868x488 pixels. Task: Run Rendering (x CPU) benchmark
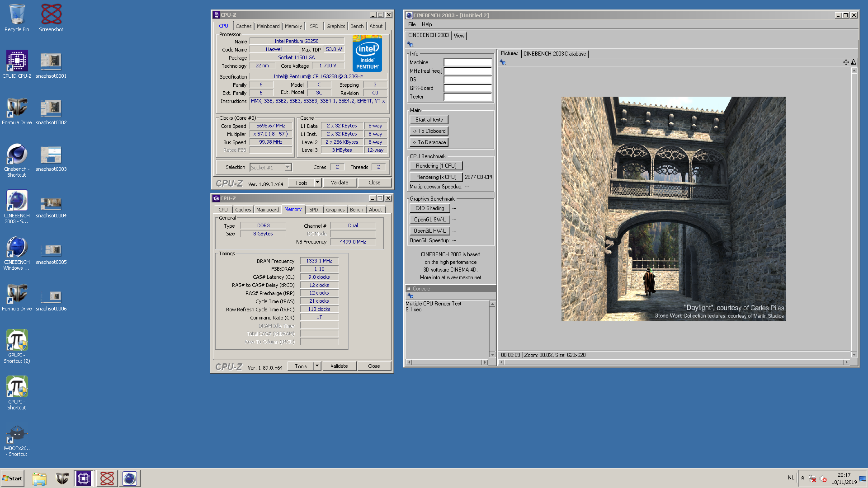[x=436, y=177]
